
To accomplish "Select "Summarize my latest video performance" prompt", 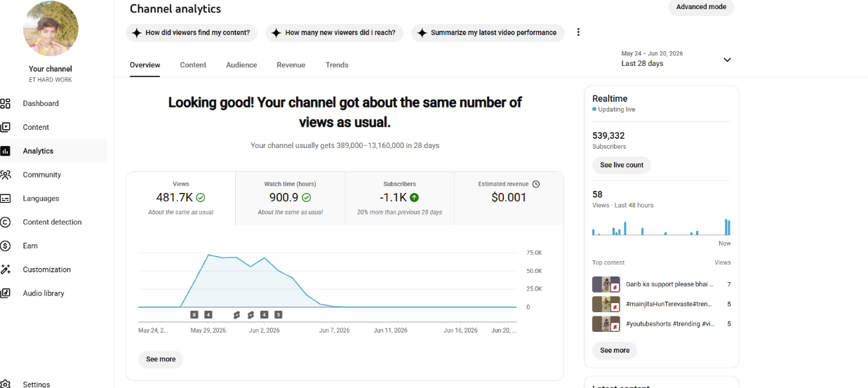I will (x=488, y=32).
